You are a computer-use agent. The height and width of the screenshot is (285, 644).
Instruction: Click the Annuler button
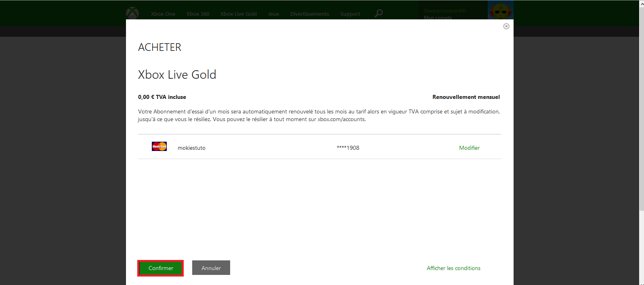coord(211,268)
